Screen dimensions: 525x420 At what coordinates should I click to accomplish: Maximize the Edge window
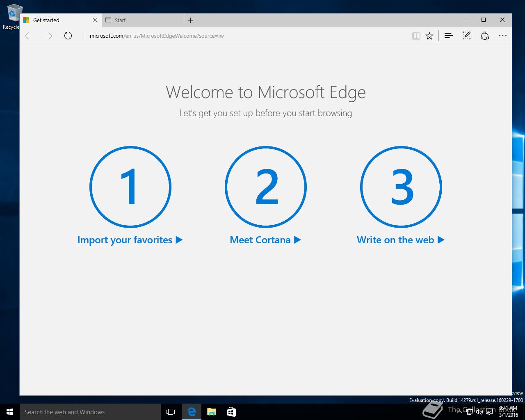[484, 20]
